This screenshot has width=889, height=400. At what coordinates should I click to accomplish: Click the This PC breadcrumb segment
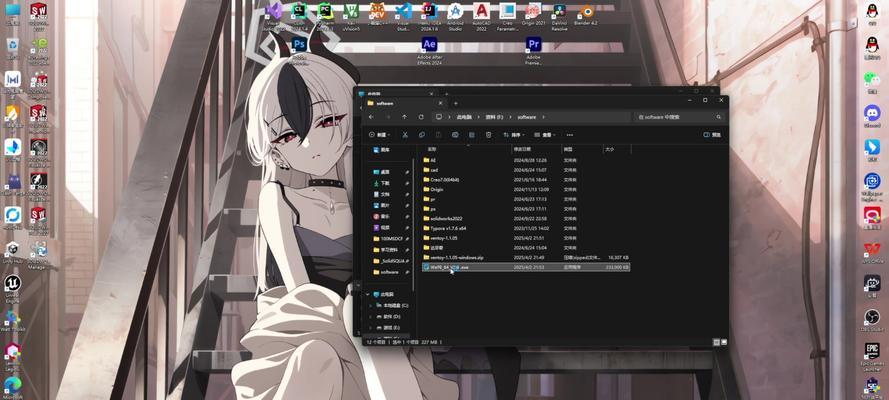click(465, 117)
